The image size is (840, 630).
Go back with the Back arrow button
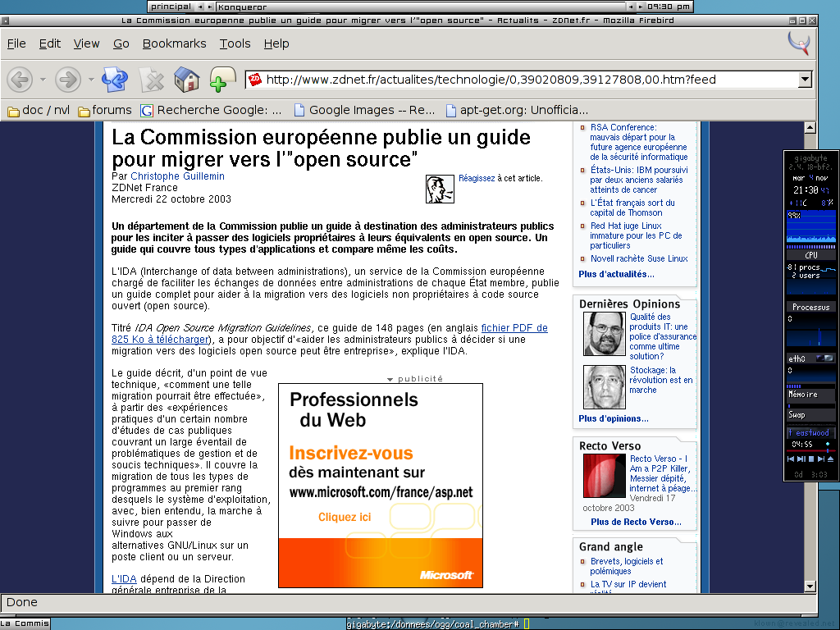[21, 80]
